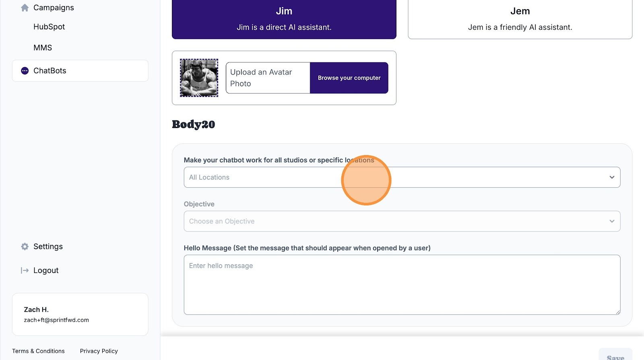Screen dimensions: 644x360
Task: Open the Terms & Conditions link
Action: pos(38,351)
